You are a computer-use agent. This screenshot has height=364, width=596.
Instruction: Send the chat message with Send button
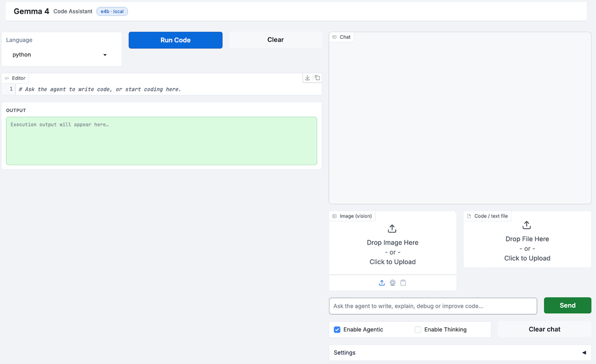[568, 305]
